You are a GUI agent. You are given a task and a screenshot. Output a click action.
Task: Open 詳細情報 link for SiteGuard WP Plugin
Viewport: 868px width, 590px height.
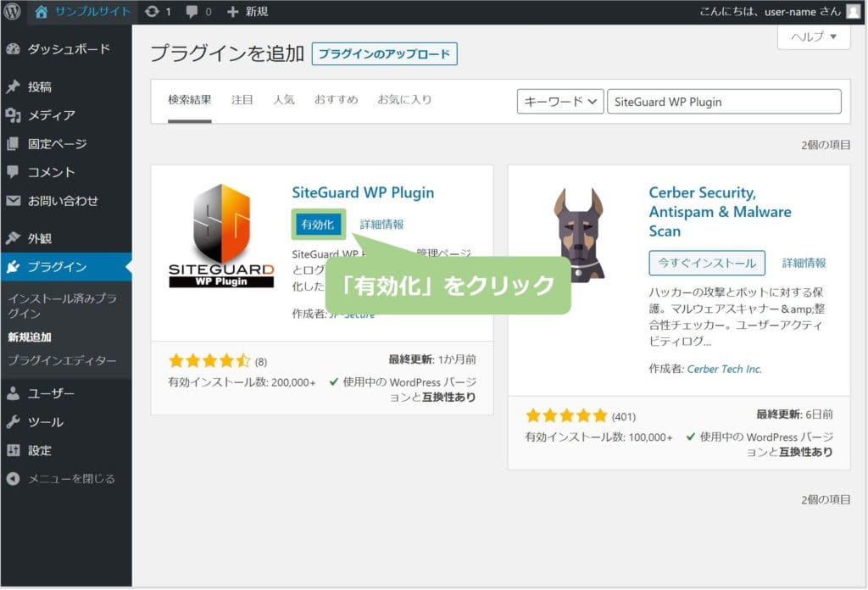pos(382,224)
